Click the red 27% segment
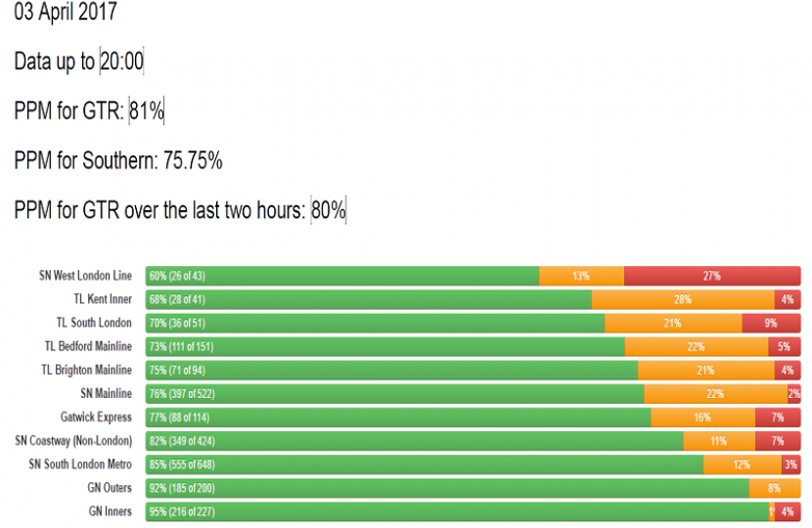The width and height of the screenshot is (812, 528). point(711,276)
